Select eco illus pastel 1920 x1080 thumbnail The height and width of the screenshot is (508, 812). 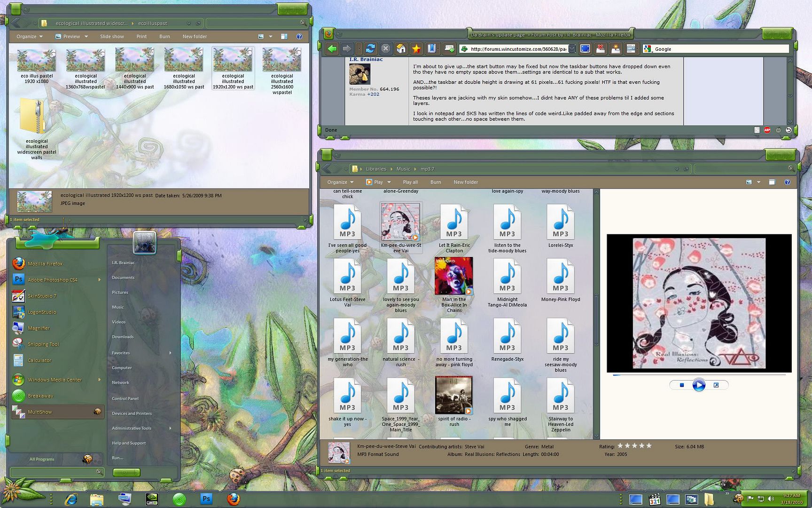(37, 66)
